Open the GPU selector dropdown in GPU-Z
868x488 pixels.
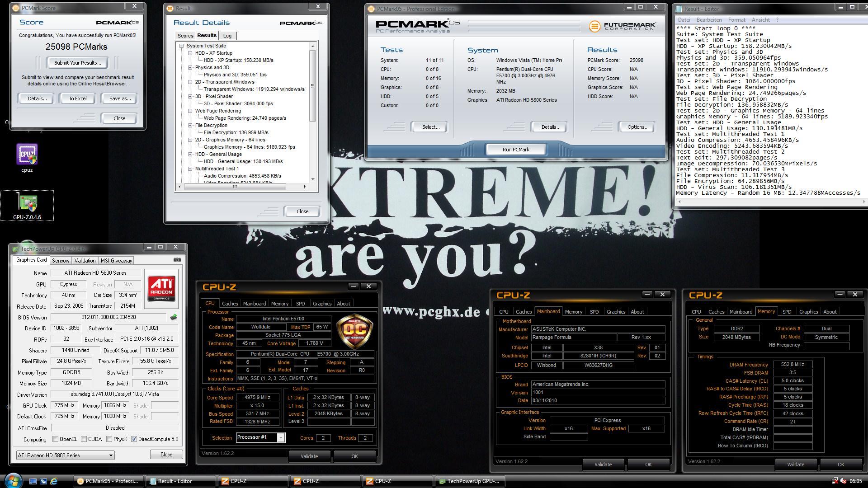click(x=66, y=455)
